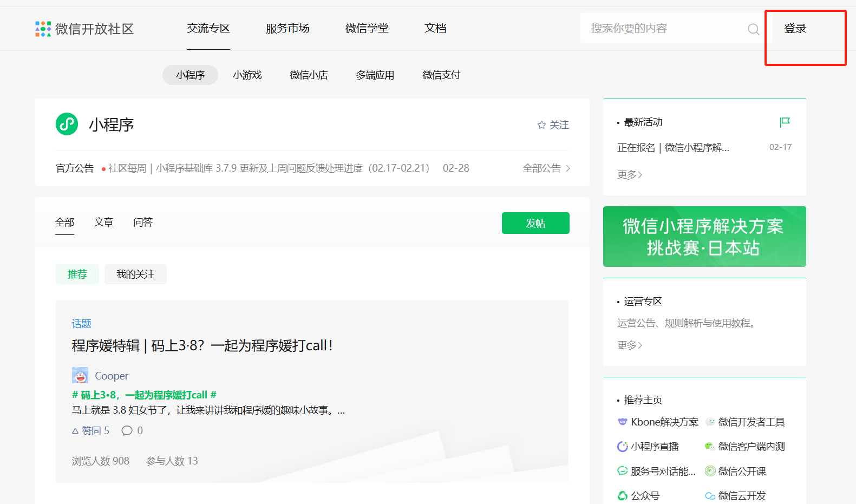Toggle the 推荐 filter
This screenshot has height=504, width=856.
click(x=77, y=274)
